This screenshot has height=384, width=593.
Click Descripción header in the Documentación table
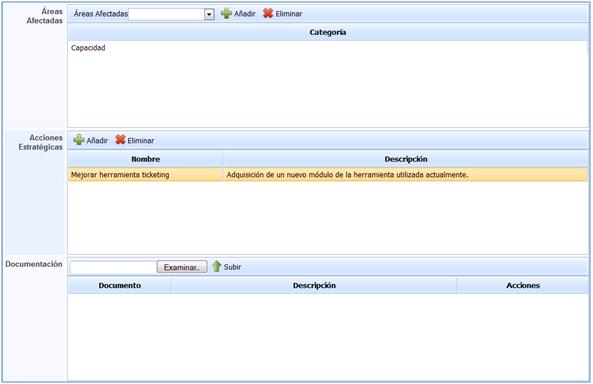[x=314, y=286]
